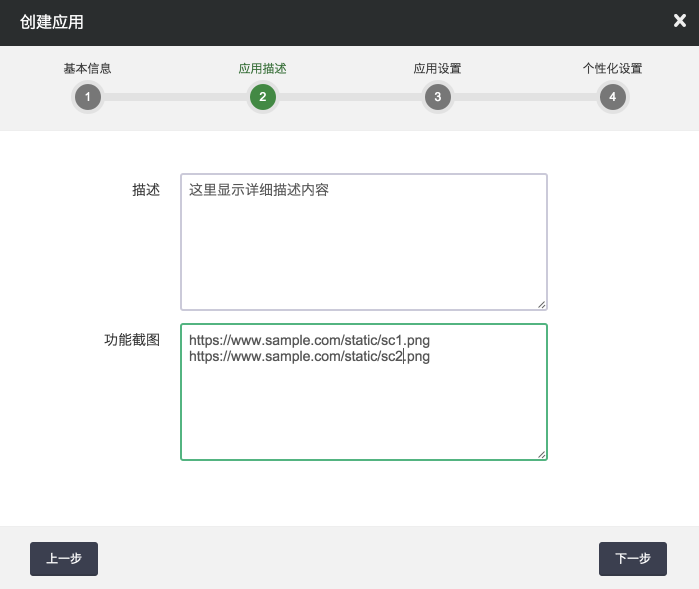The height and width of the screenshot is (589, 699).
Task: Focus the 描述 text area
Action: (363, 250)
